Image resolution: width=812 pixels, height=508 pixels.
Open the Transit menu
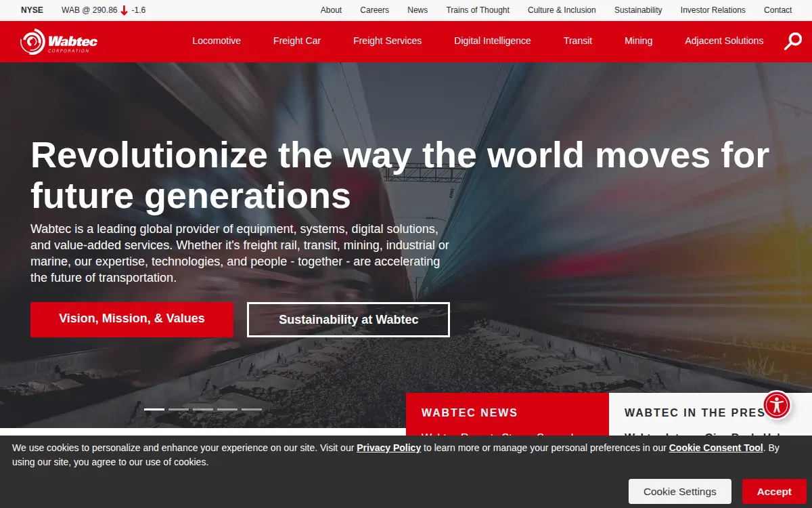(x=578, y=41)
